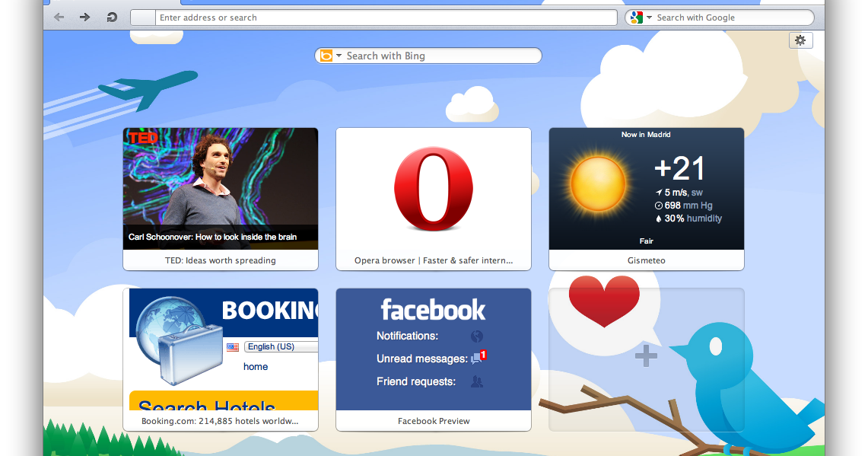Viewport: 868px width, 456px height.
Task: Open Speed Dial settings gear
Action: pos(800,40)
